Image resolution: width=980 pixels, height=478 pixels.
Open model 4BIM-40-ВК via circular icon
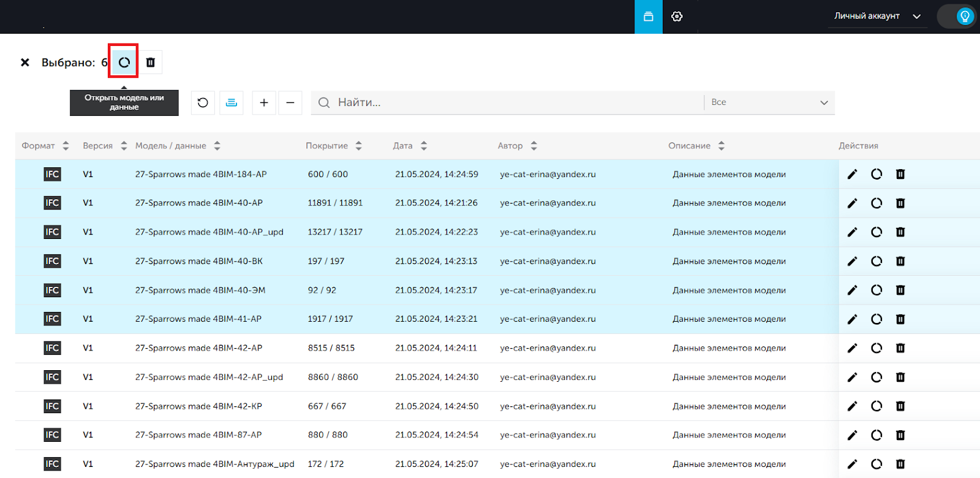click(876, 261)
